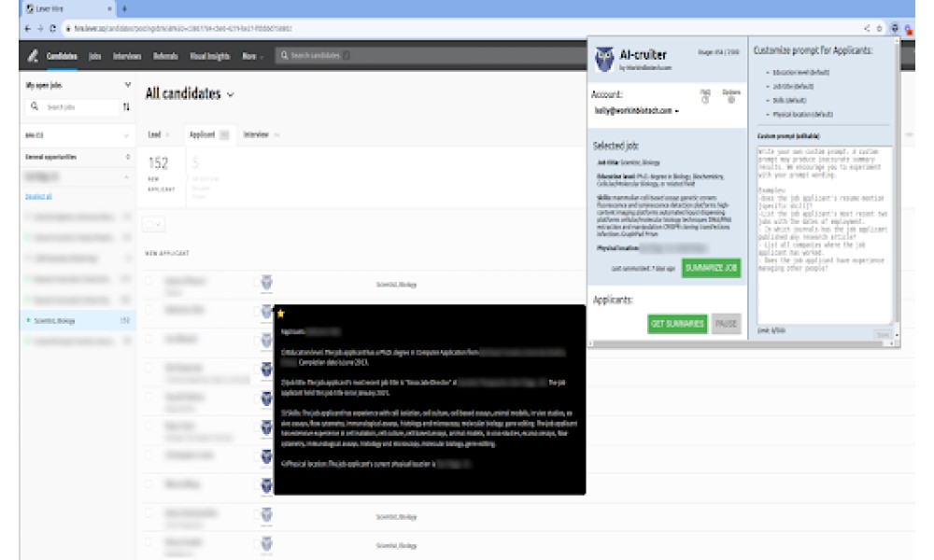The height and width of the screenshot is (560, 934).
Task: Click the Lever logo in the navigation bar
Action: click(x=33, y=56)
